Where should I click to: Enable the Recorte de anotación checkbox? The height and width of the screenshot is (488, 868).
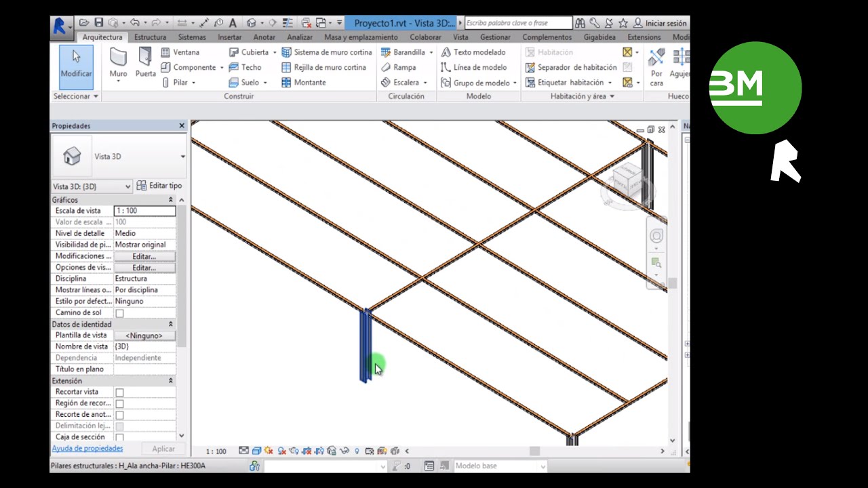[x=119, y=415]
